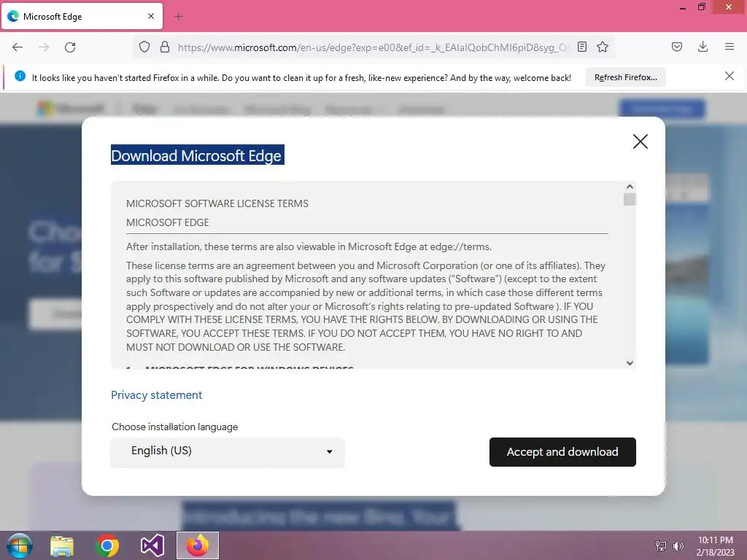Reload the current page
Image resolution: width=747 pixels, height=560 pixels.
70,47
